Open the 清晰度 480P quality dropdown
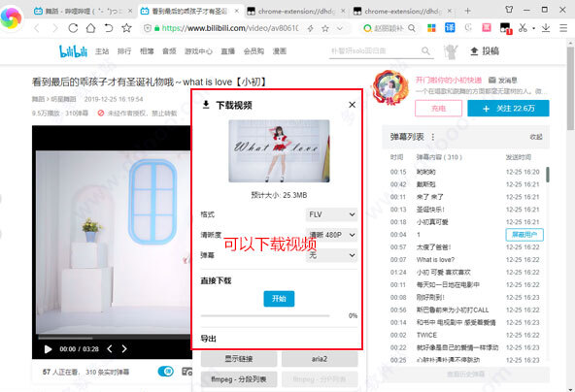The width and height of the screenshot is (575, 392). coord(331,235)
